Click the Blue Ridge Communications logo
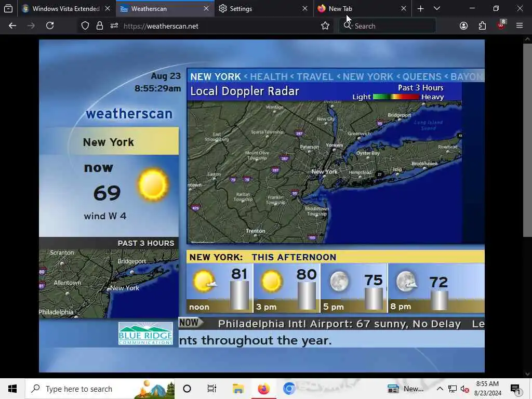This screenshot has height=399, width=532. click(145, 334)
